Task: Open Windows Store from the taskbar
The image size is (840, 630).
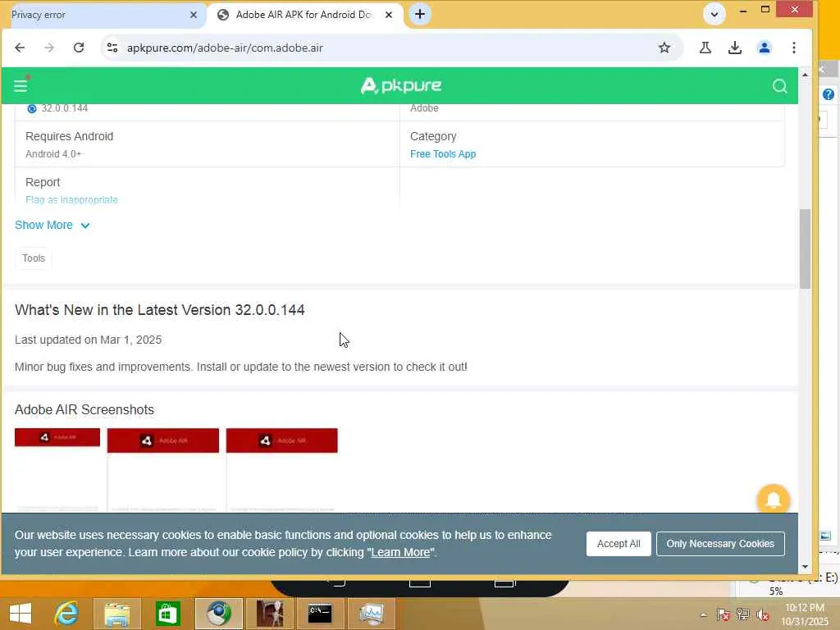Action: [167, 614]
